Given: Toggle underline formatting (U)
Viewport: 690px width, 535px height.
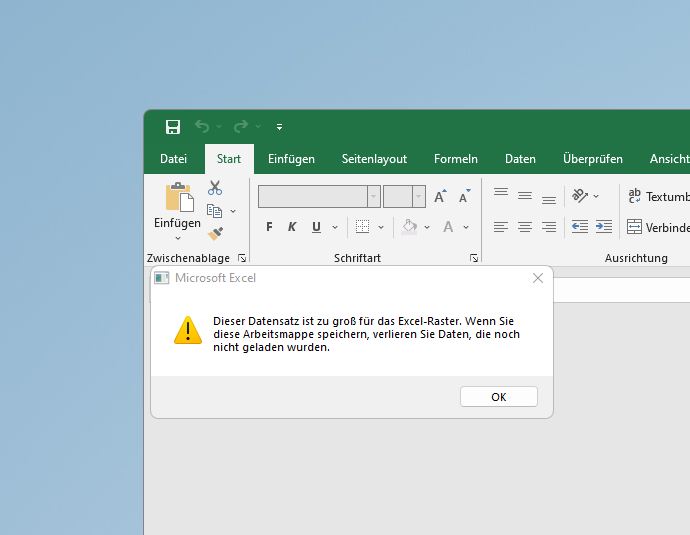Looking at the screenshot, I should click(x=316, y=227).
